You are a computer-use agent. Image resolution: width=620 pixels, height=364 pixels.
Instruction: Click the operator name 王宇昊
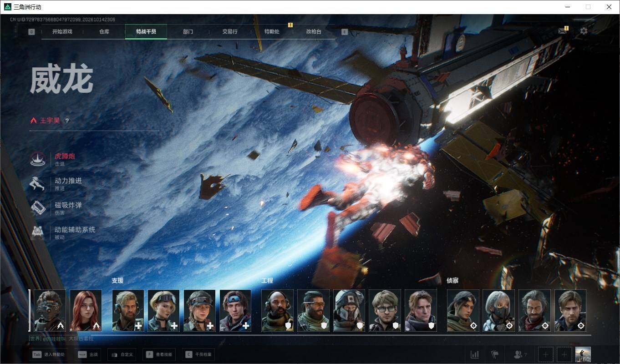pos(50,121)
